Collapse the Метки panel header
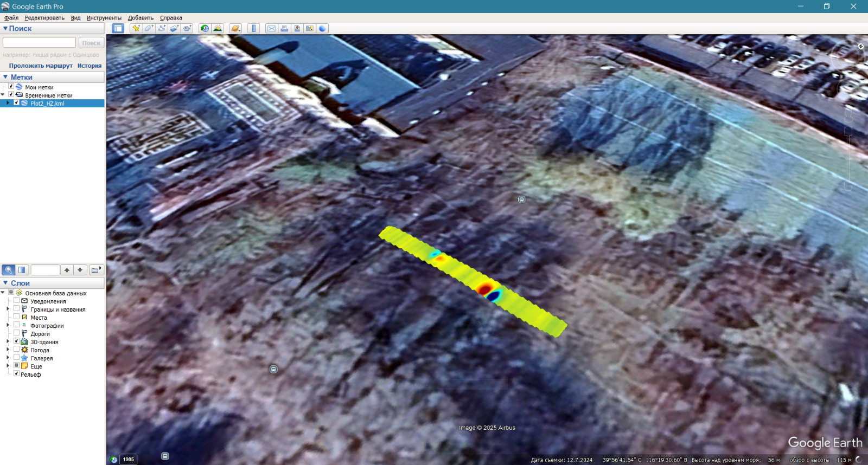Image resolution: width=868 pixels, height=465 pixels. (5, 77)
